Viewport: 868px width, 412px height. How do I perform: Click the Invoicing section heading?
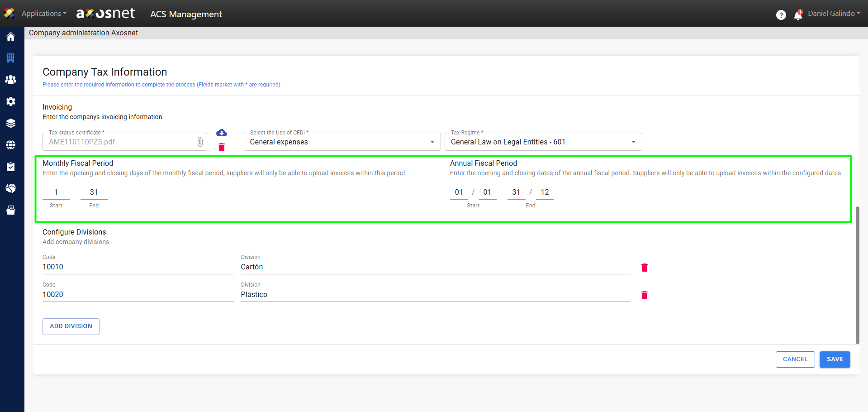click(x=57, y=107)
